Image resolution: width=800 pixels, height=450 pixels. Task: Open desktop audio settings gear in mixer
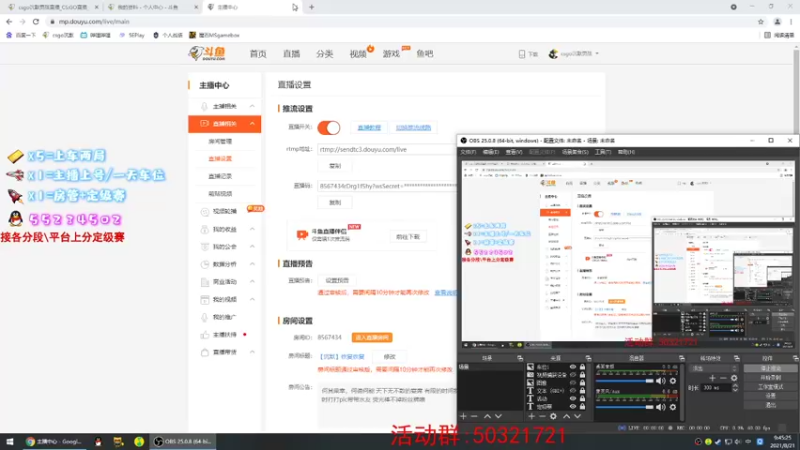click(673, 381)
